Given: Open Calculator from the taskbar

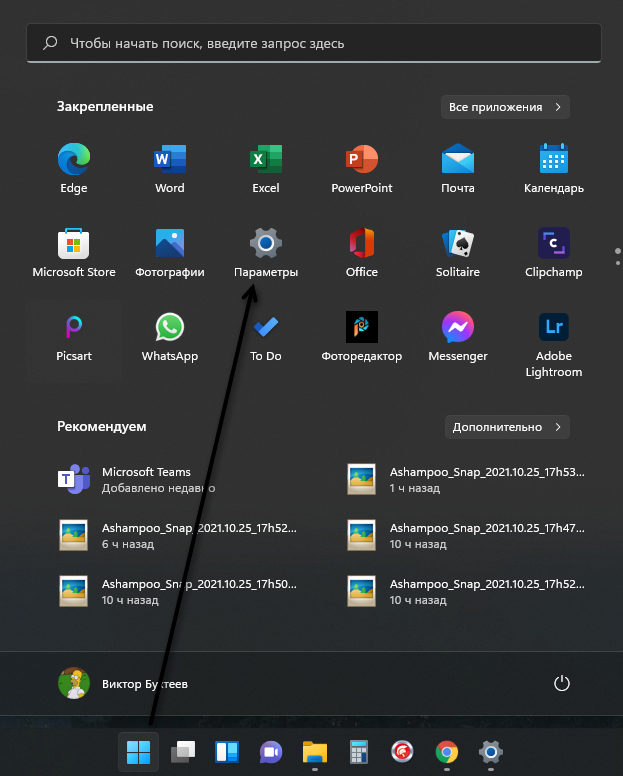Looking at the screenshot, I should (359, 752).
